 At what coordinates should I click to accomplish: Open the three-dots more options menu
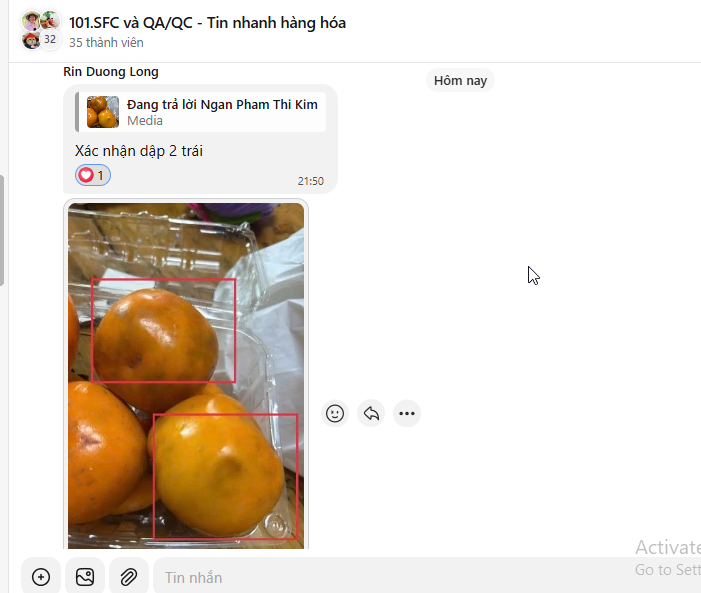click(x=407, y=413)
